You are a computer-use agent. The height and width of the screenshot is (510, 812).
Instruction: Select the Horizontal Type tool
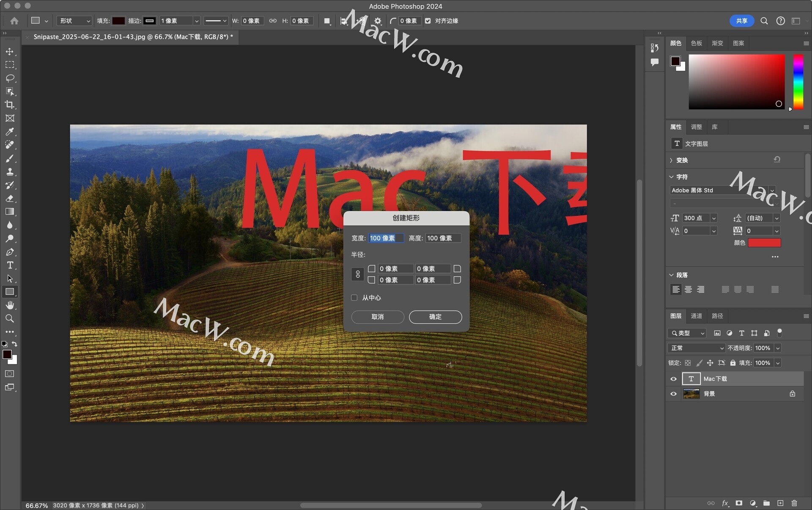10,265
